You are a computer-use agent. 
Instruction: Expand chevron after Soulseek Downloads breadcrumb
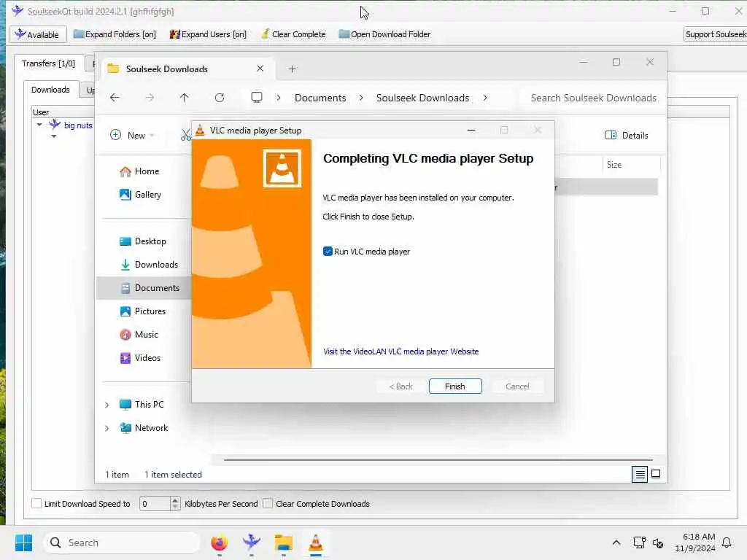coord(485,98)
